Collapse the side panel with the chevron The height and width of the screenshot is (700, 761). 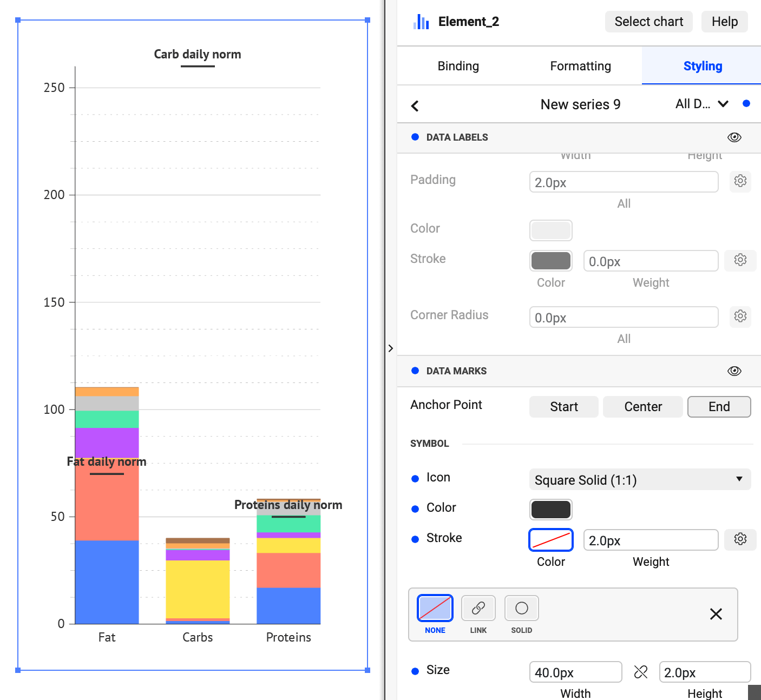pyautogui.click(x=391, y=348)
